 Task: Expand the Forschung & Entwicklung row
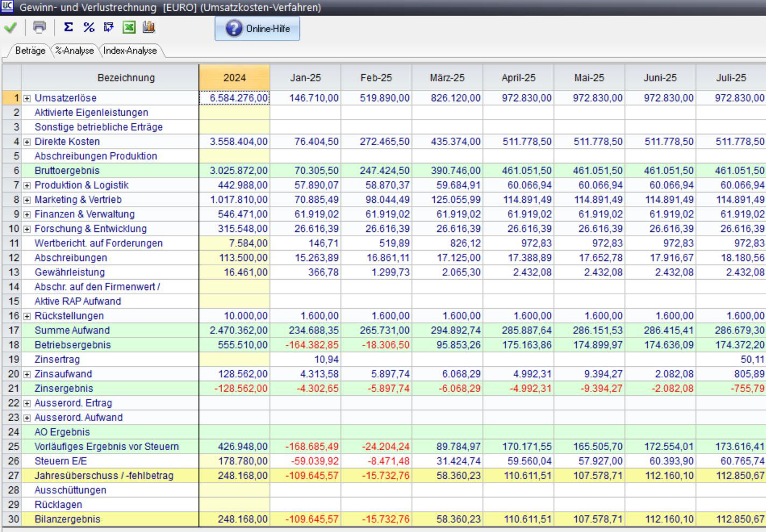point(27,229)
